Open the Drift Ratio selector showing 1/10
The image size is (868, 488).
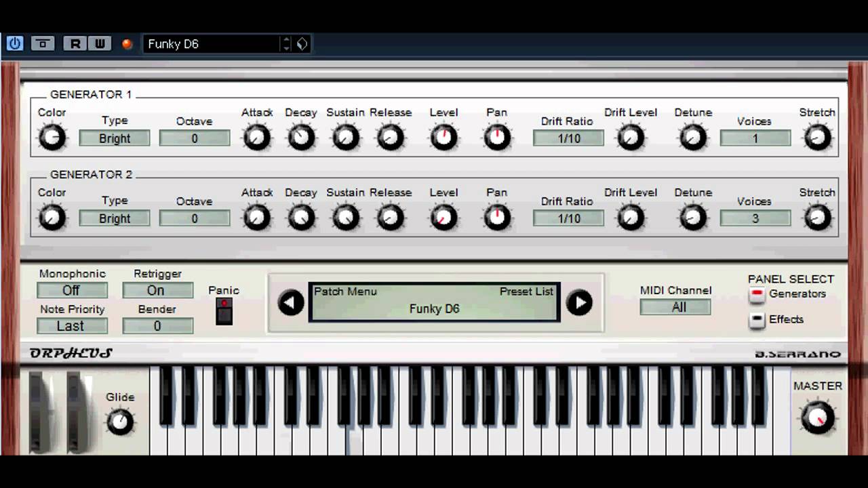(568, 138)
